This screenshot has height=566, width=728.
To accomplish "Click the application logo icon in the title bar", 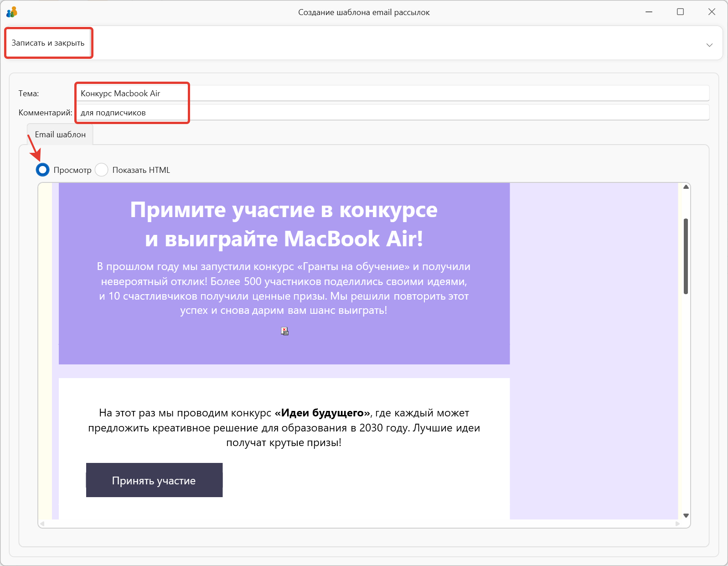I will [12, 12].
